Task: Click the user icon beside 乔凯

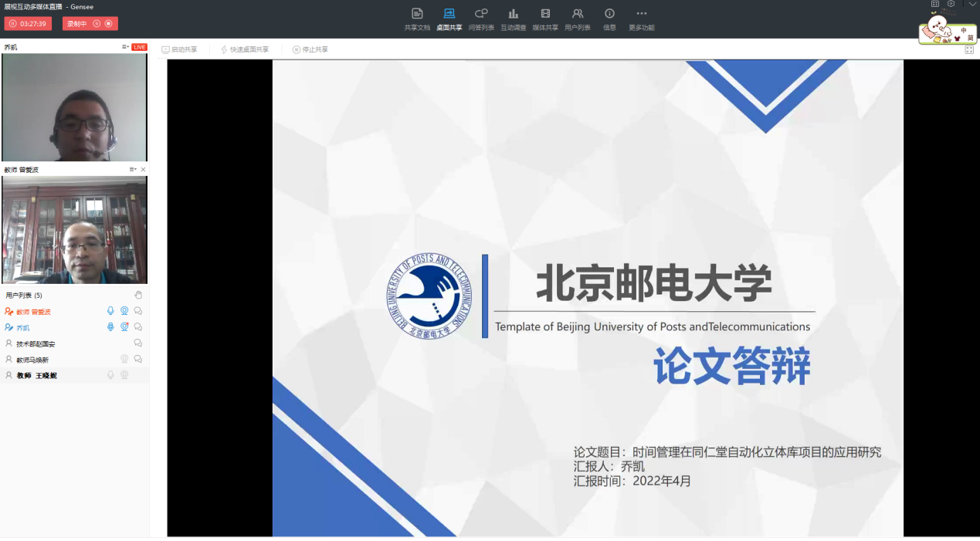Action: pos(9,328)
